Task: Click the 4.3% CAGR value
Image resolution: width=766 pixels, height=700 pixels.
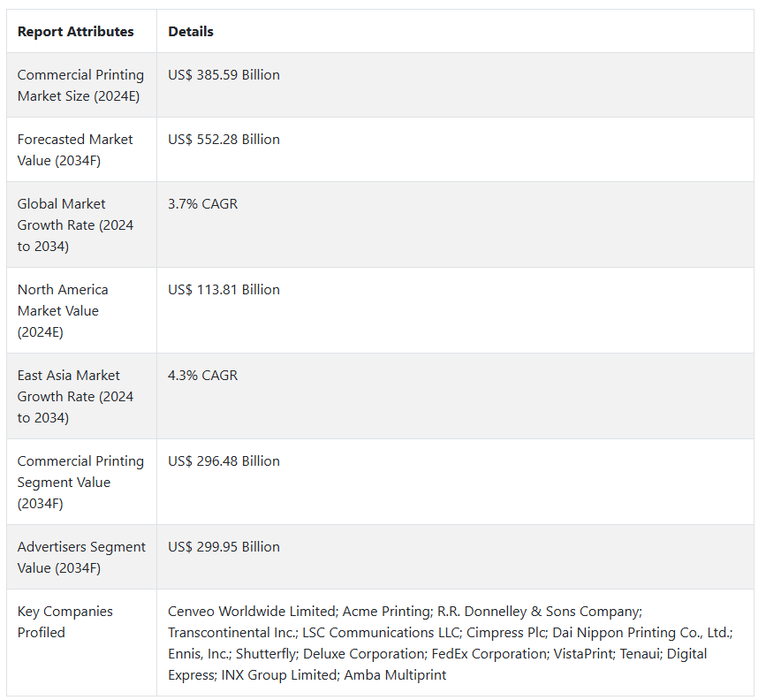Action: pos(202,376)
